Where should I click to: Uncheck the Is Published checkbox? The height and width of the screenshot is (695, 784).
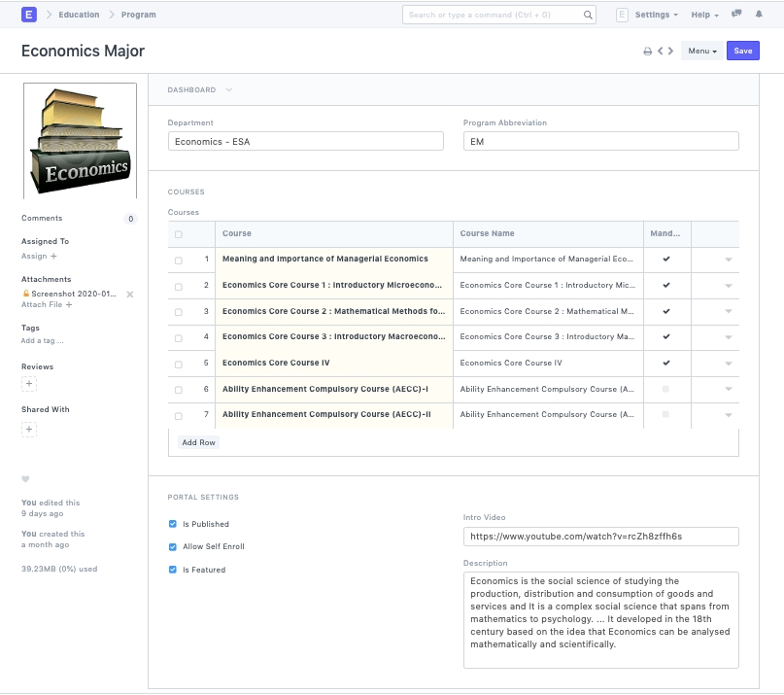tap(173, 524)
